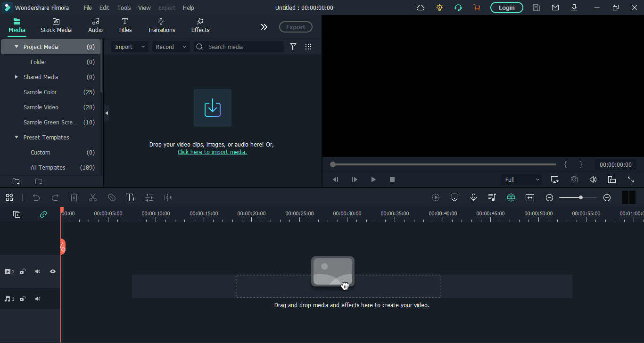Open the Record dropdown

pos(171,47)
